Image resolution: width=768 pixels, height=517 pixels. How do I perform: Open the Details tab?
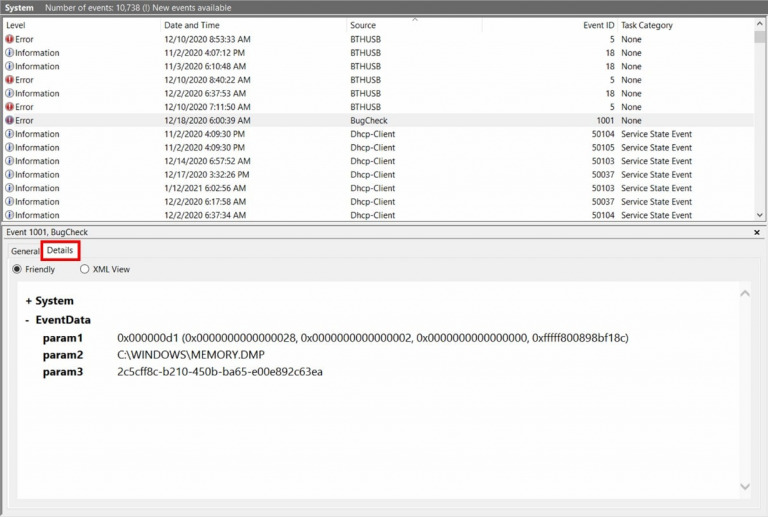coord(60,250)
